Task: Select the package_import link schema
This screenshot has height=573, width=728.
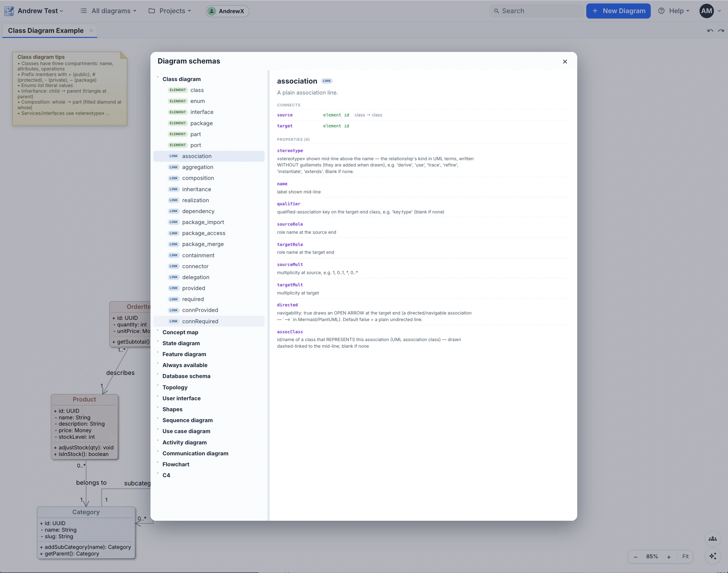Action: point(209,222)
